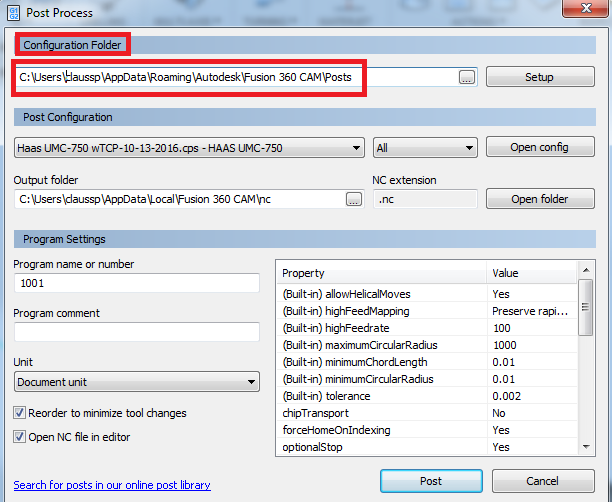
Task: Click the Open folder button
Action: click(540, 199)
